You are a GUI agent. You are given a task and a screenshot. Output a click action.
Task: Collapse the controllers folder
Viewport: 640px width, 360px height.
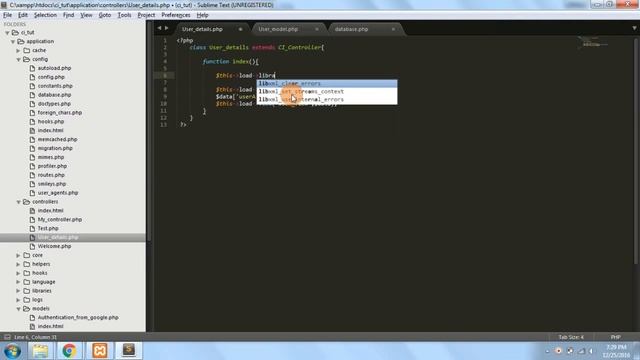[18, 202]
